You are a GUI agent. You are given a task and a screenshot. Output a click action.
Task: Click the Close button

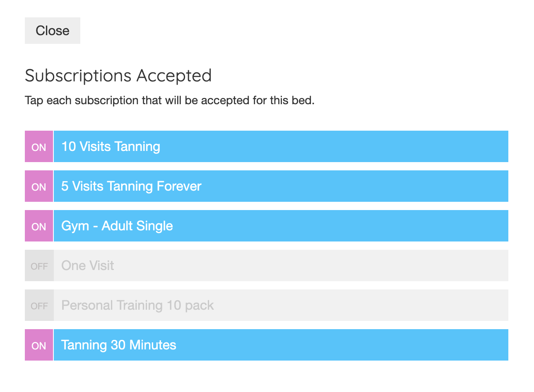53,31
